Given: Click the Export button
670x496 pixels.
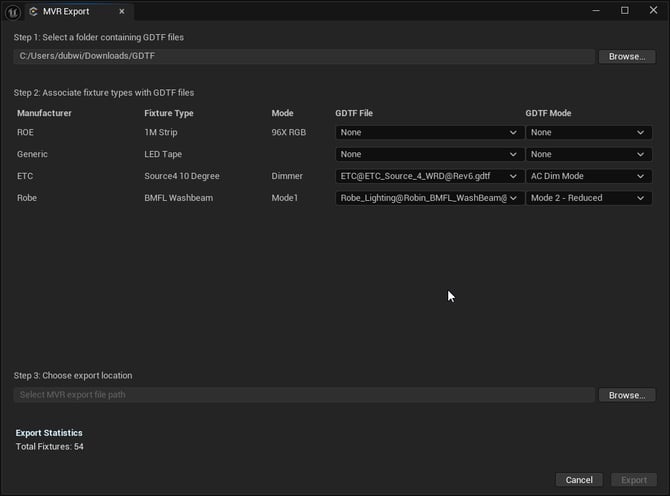Looking at the screenshot, I should 634,480.
